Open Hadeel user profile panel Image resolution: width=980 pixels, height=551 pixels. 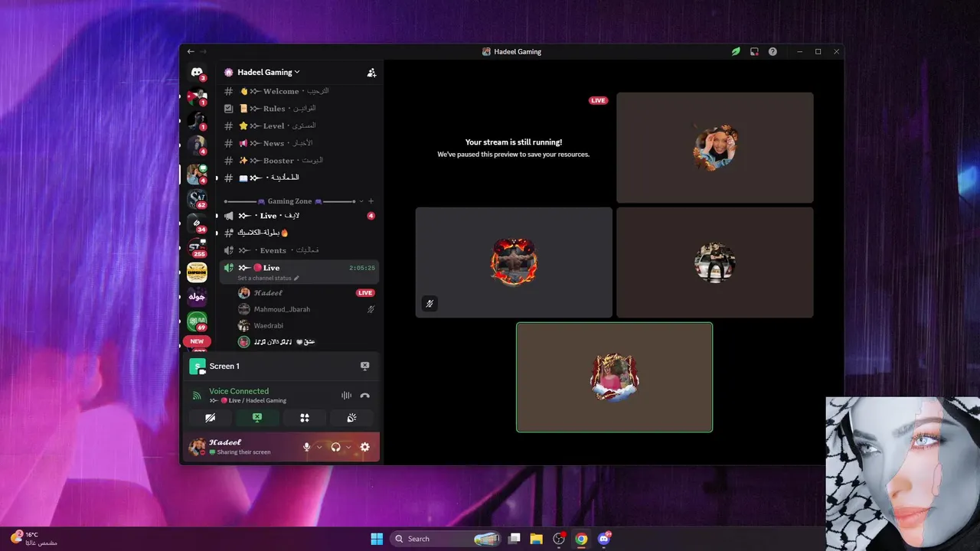point(240,447)
